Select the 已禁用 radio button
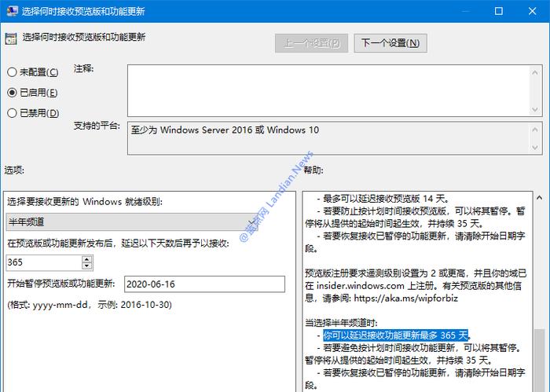 [12, 113]
